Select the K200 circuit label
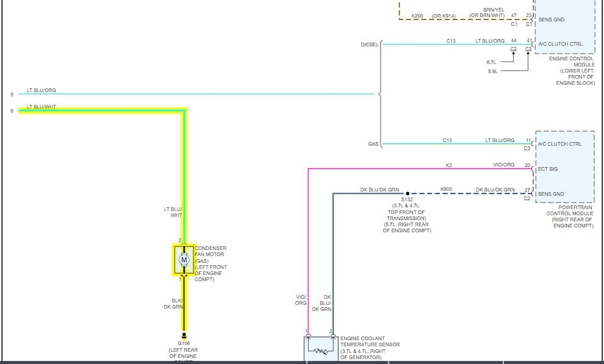The height and width of the screenshot is (364, 604). pyautogui.click(x=417, y=16)
